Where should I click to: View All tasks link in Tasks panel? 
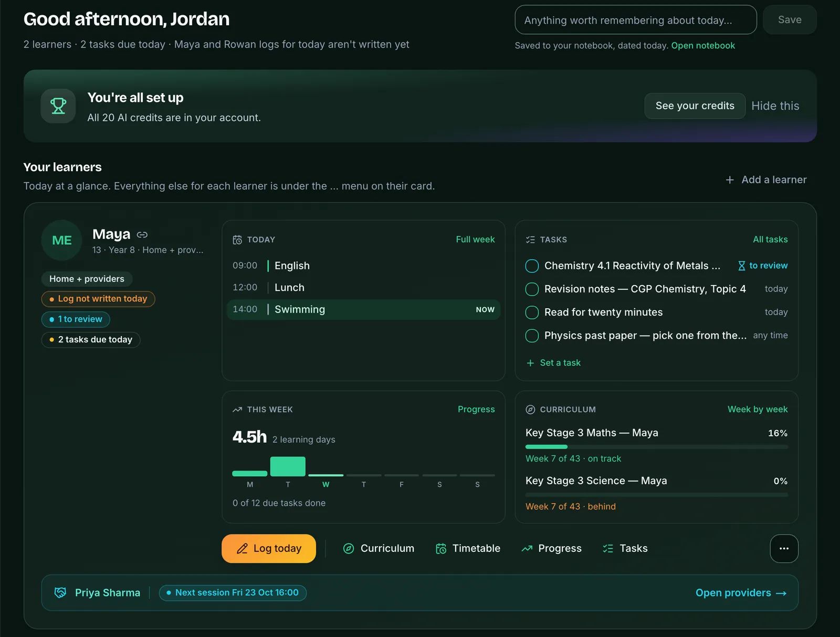pos(770,239)
